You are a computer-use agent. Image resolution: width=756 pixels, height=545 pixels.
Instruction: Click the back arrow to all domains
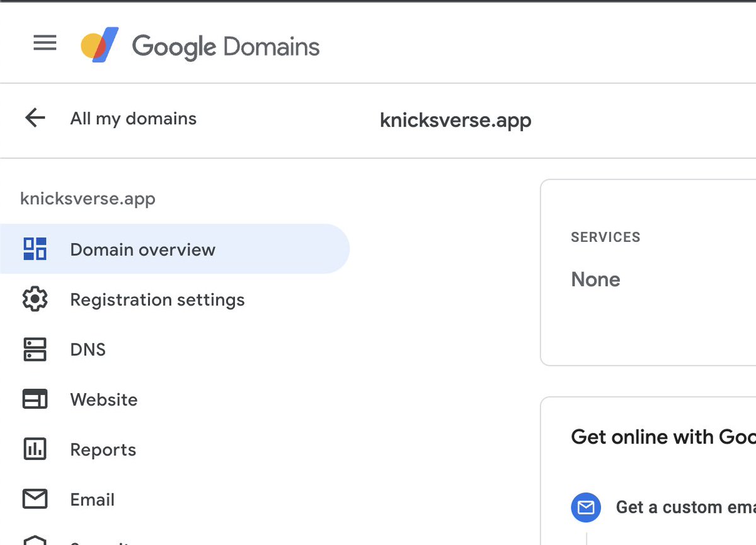35,118
